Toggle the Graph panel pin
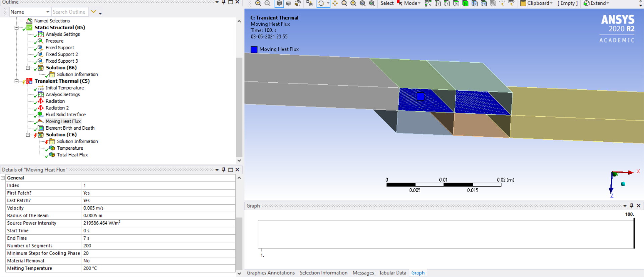The image size is (644, 277). [x=632, y=206]
